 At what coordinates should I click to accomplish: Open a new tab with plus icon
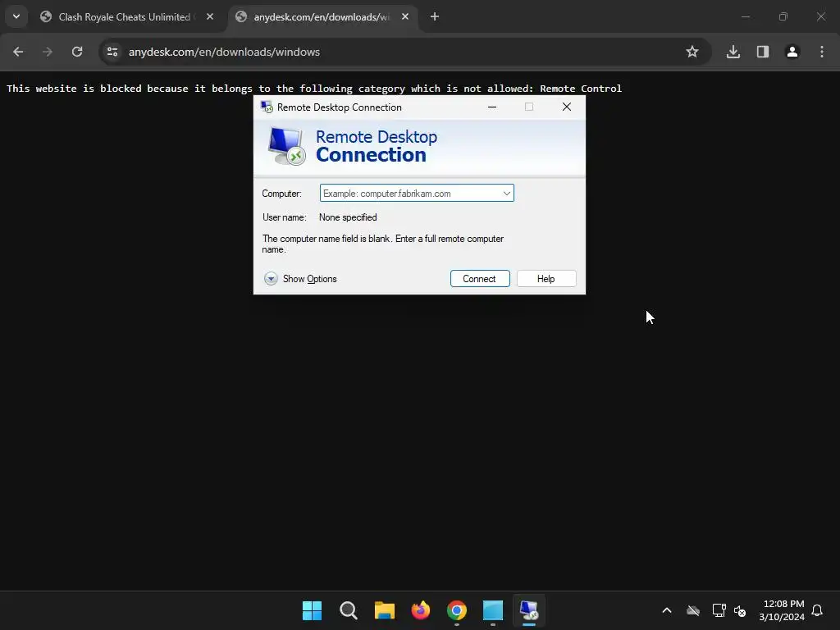point(435,16)
